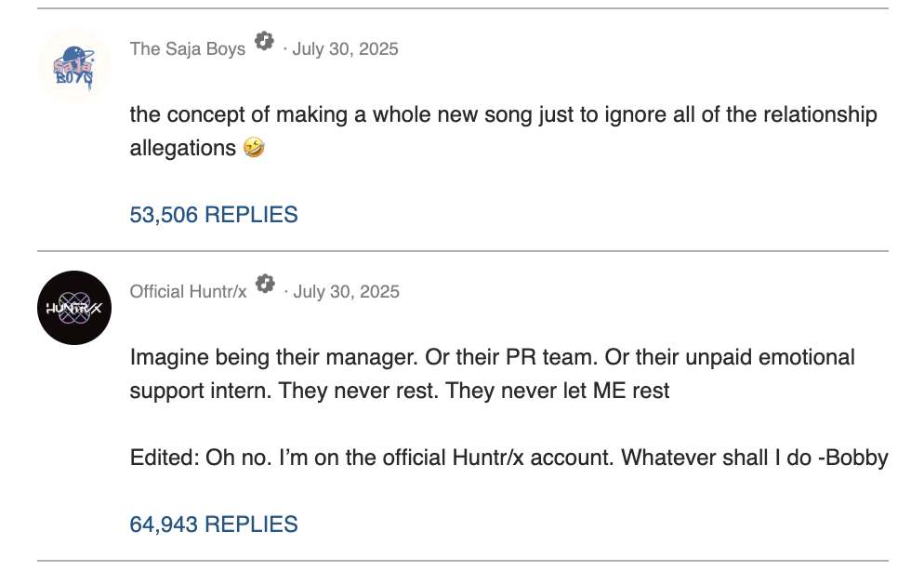The image size is (924, 571).
Task: Click the Saja Boys comment text
Action: point(502,115)
